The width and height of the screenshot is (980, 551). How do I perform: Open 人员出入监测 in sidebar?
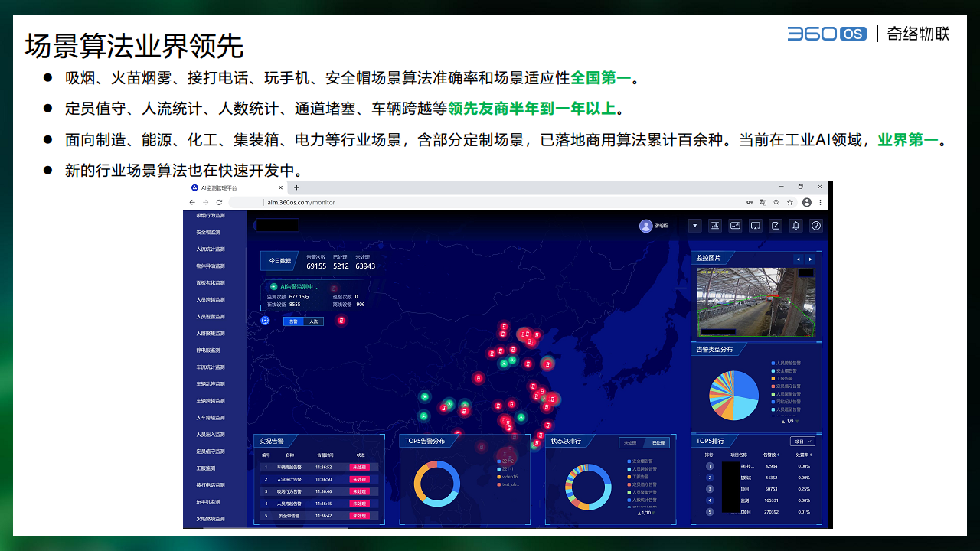point(211,434)
